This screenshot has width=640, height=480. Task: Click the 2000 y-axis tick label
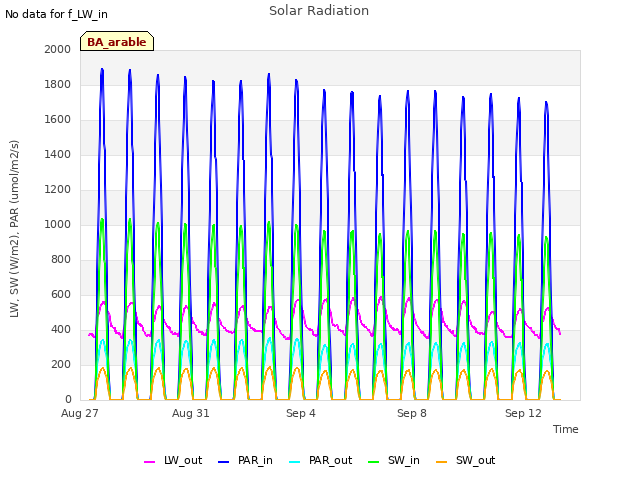[x=58, y=49]
